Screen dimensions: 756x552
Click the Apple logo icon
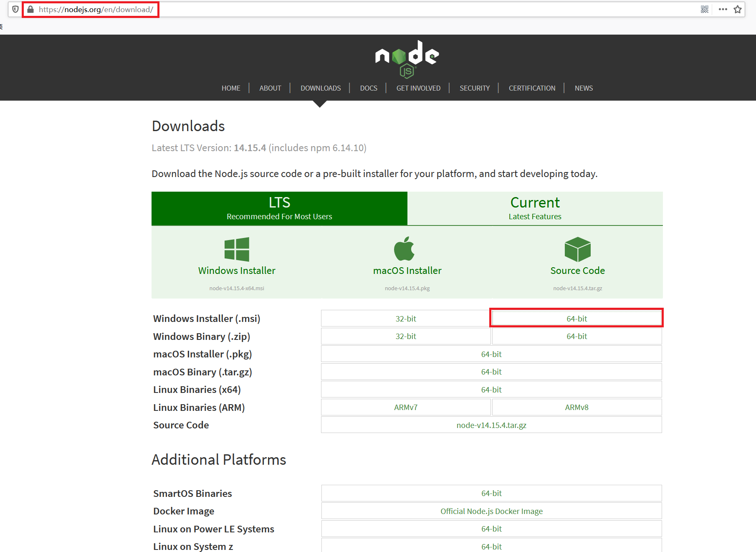click(x=404, y=249)
